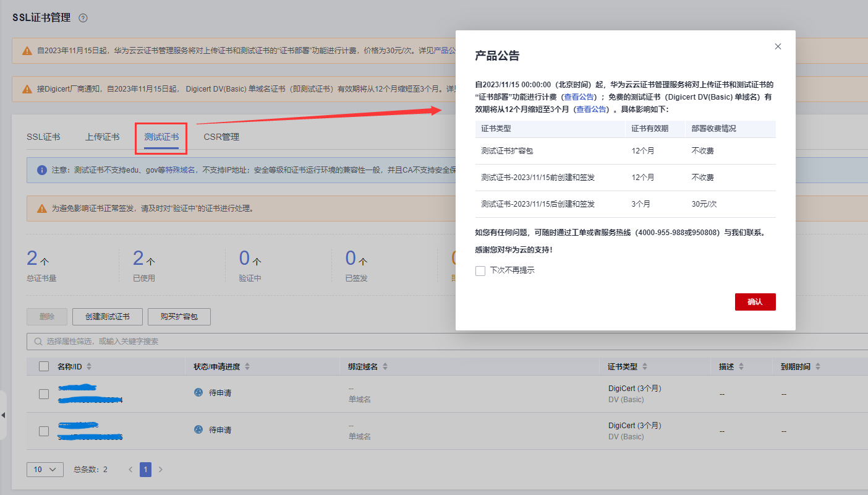Open the help icon beside SSL证书管理
Viewport: 868px width, 495px height.
pyautogui.click(x=83, y=18)
